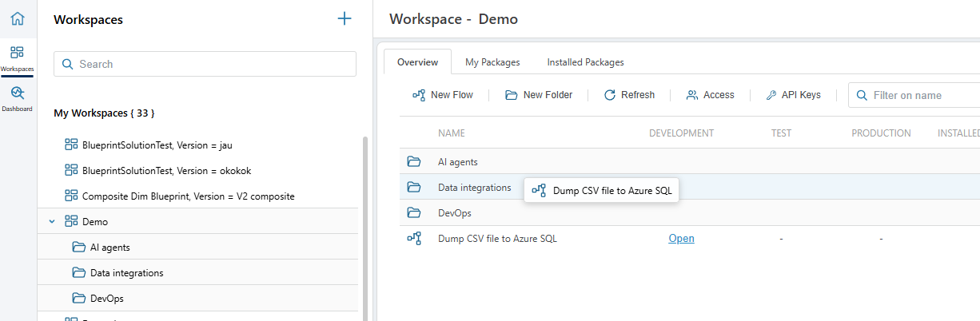Viewport: 980px width, 321px height.
Task: Sort by the NAME column header
Action: point(452,133)
